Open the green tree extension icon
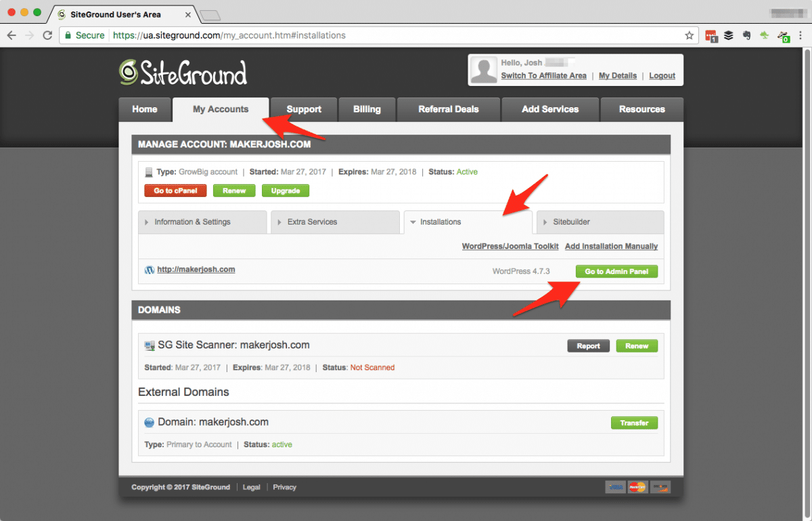 coord(765,35)
